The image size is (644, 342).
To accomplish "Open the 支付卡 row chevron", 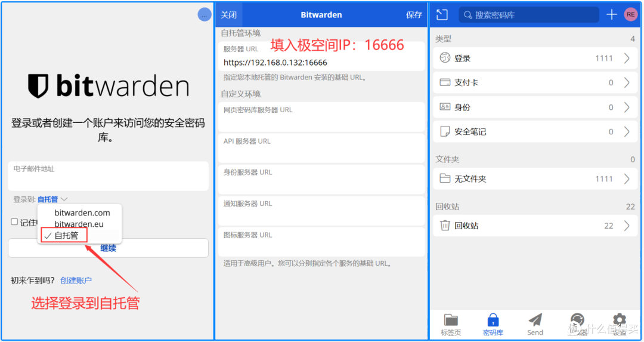I will [627, 82].
